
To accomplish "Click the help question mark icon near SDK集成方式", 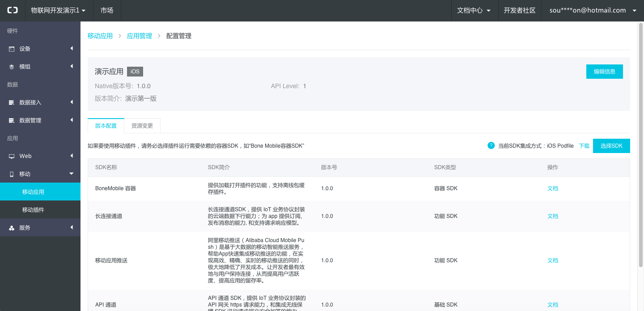I will (491, 145).
